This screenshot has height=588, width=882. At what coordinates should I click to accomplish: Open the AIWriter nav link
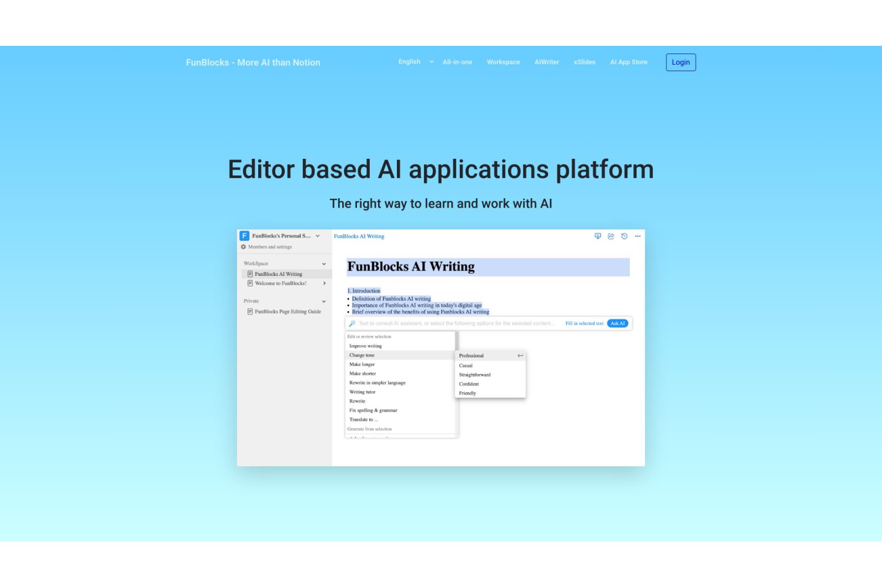pos(547,62)
